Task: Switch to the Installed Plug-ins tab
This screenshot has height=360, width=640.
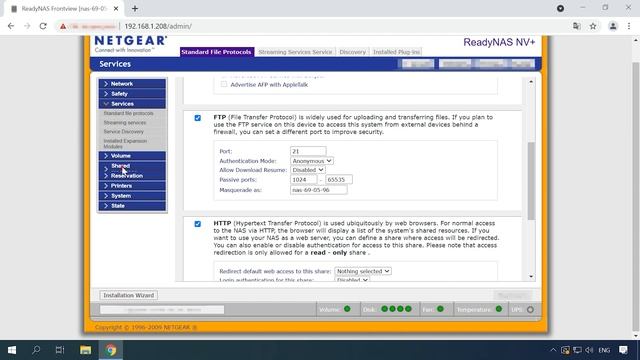Action: (x=396, y=52)
